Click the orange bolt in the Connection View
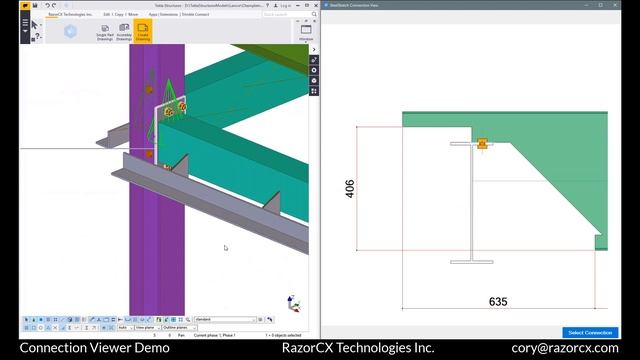 [482, 144]
